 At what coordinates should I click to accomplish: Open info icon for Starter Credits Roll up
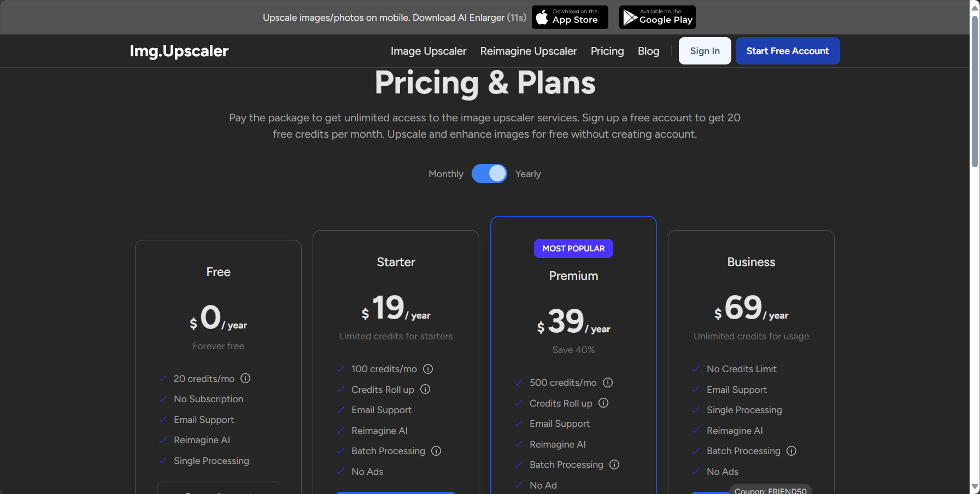point(425,389)
